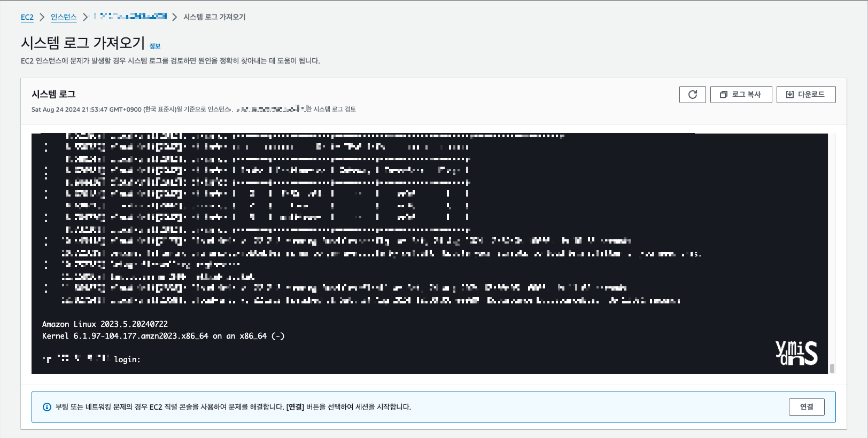Open the 인스턴스 breadcrumb link
Viewport: 868px width, 438px height.
[64, 17]
